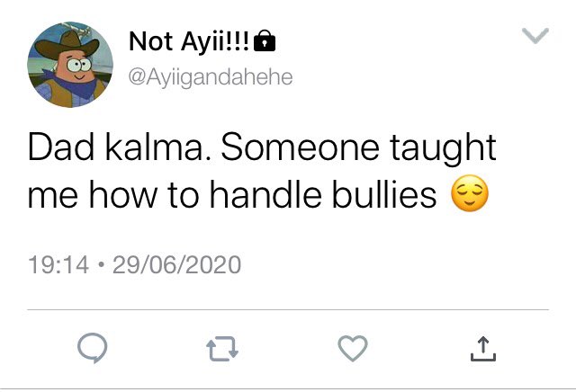Screen dimensions: 576x392
Task: Visit the @Ayiigandahehe handle link
Action: point(211,77)
